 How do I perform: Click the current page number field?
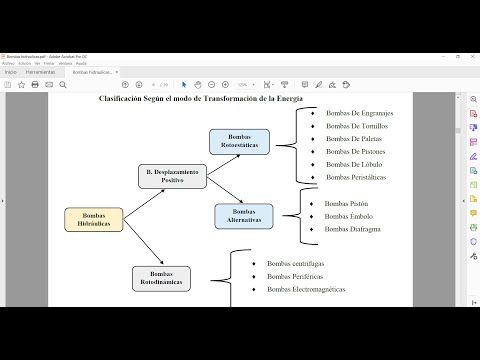153,85
